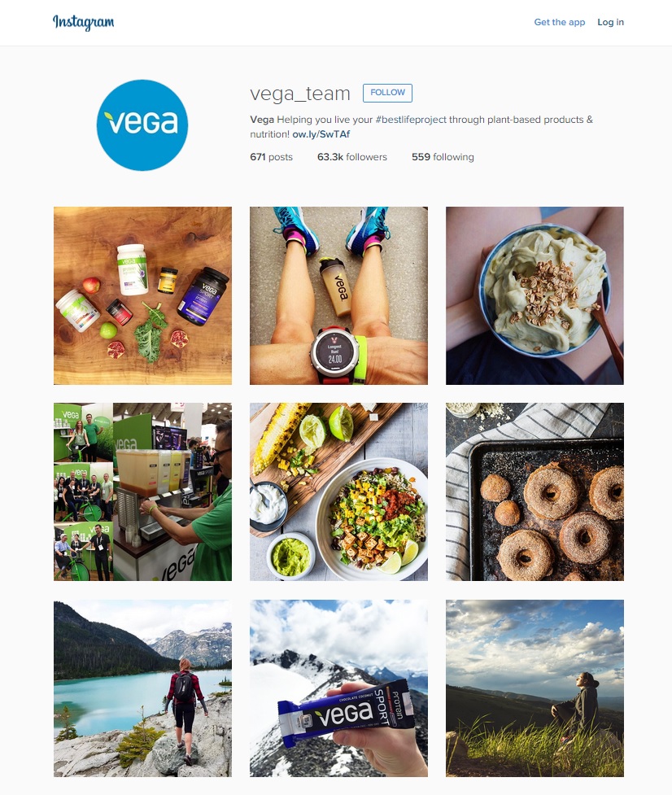
Task: Open the ow.ly/SwTAf bio link
Action: click(321, 134)
